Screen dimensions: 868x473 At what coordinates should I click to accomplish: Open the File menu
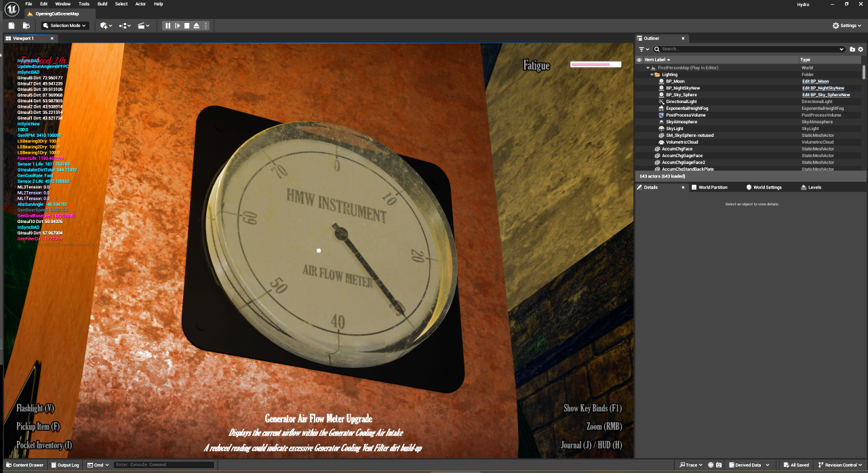(28, 4)
